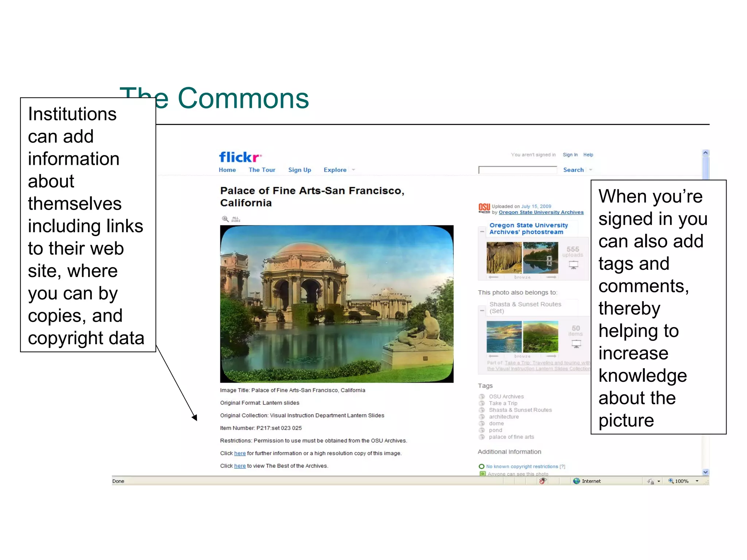The width and height of the screenshot is (747, 560).
Task: Click the globe icon beside Take a Trip tag
Action: tap(482, 403)
